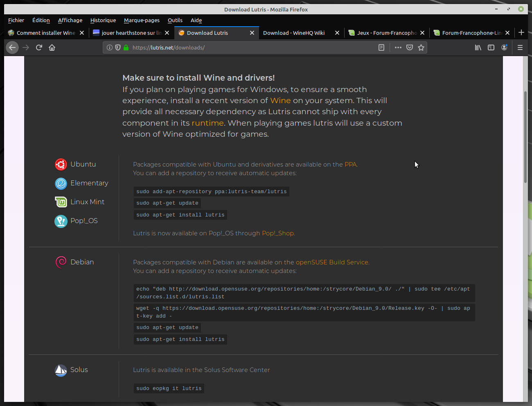Click the Firefox back arrow button
532x406 pixels.
click(12, 47)
